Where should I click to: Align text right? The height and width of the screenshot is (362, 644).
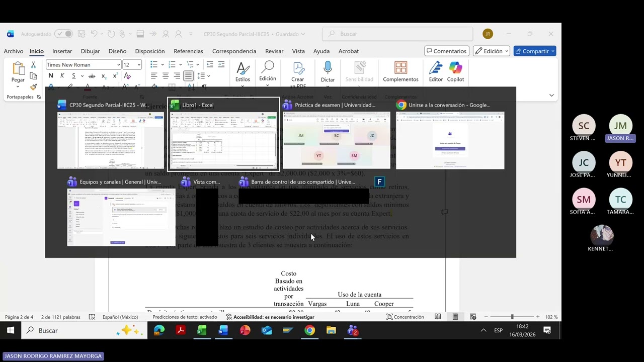(x=177, y=76)
